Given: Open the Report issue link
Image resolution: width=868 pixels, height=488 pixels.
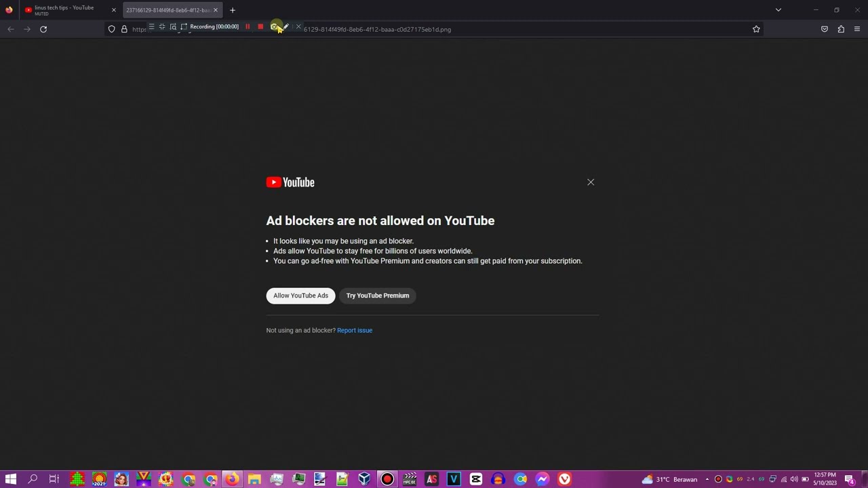Looking at the screenshot, I should click(355, 330).
